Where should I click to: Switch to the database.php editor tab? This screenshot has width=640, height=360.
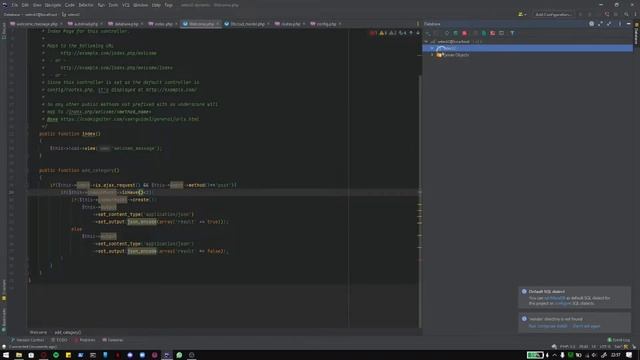126,24
